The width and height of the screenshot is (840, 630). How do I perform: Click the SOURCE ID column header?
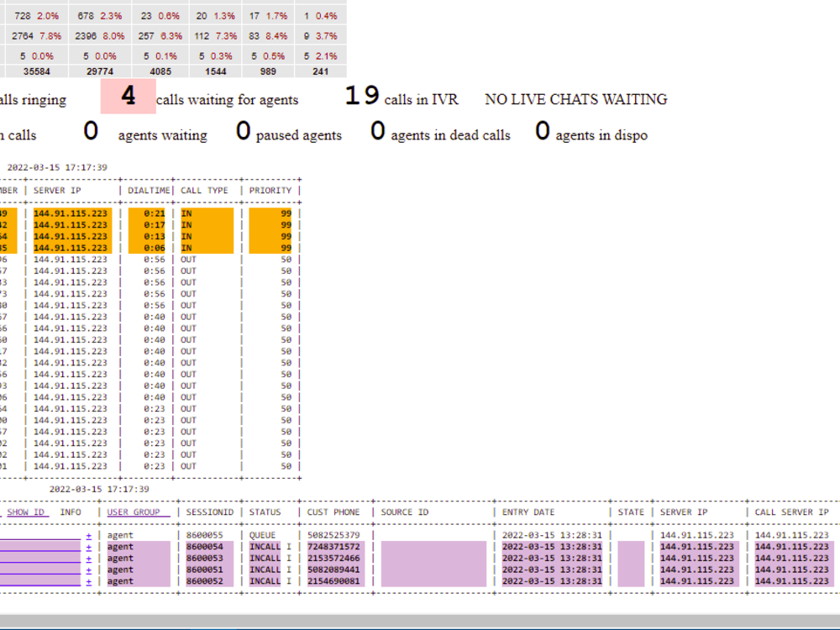405,512
